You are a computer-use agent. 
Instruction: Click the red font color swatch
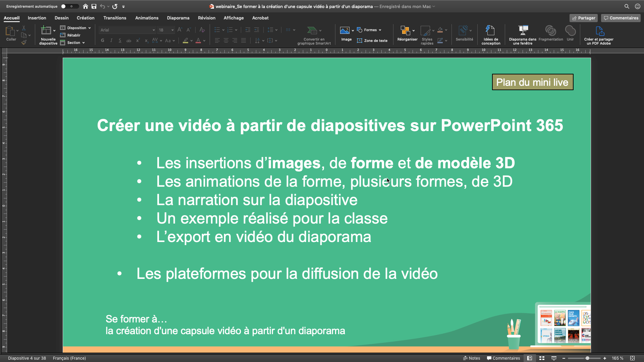coord(198,41)
